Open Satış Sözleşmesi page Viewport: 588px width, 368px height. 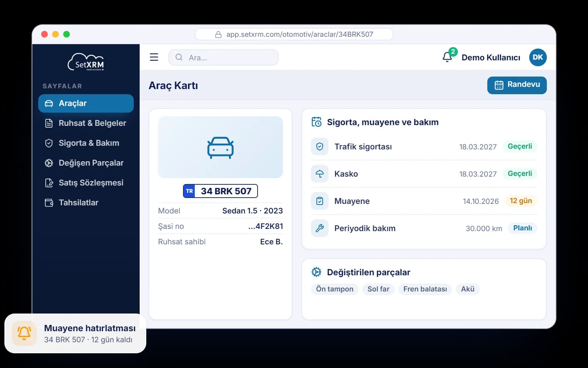pos(86,183)
